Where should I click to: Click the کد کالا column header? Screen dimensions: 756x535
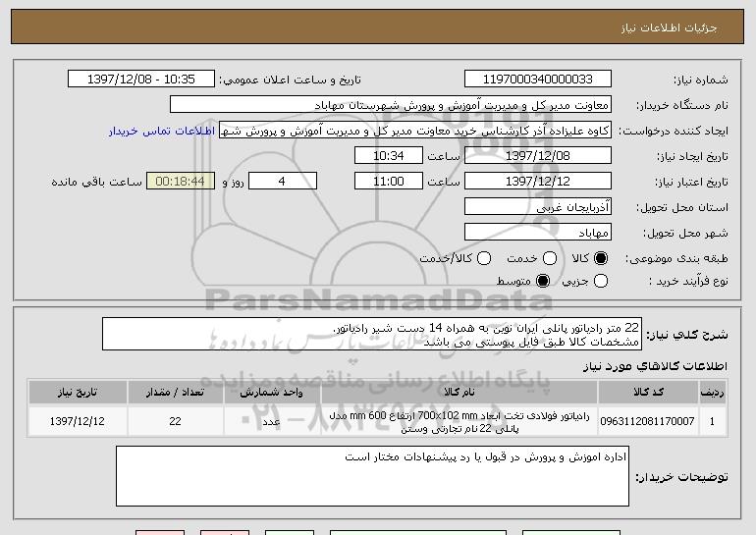(x=648, y=393)
